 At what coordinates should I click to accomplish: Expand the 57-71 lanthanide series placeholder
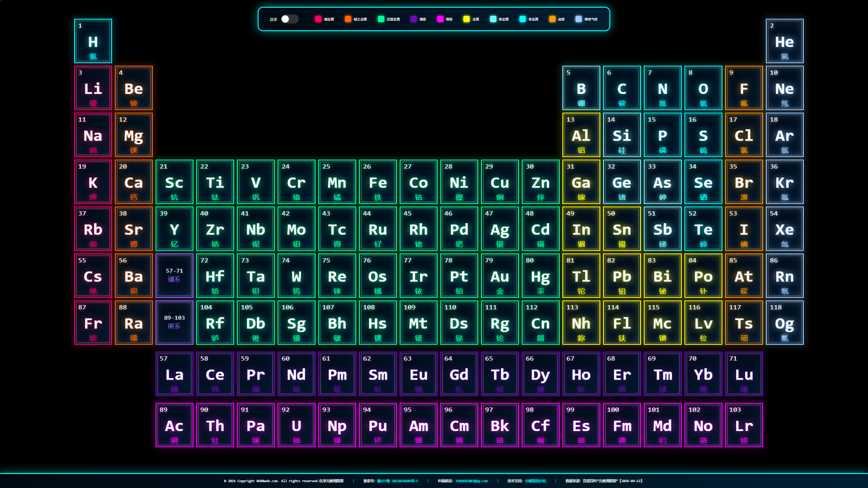(x=174, y=276)
